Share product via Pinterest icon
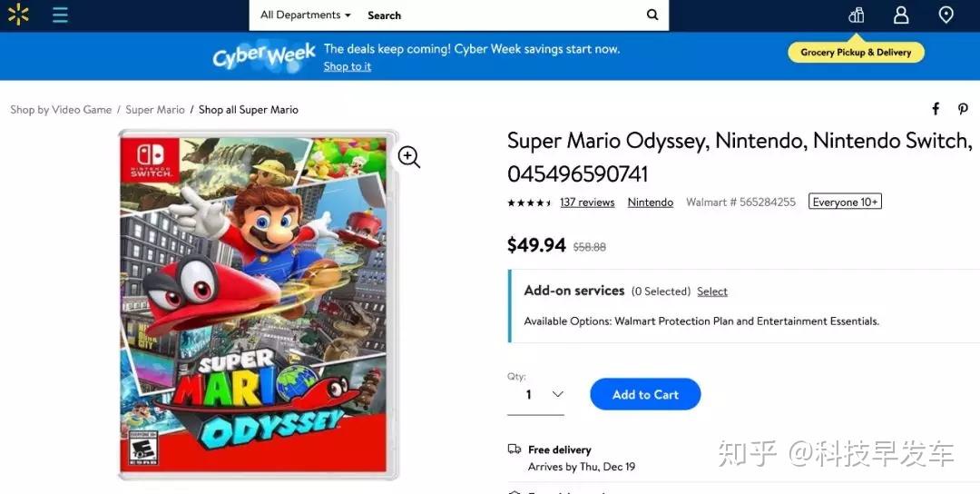 click(x=963, y=109)
